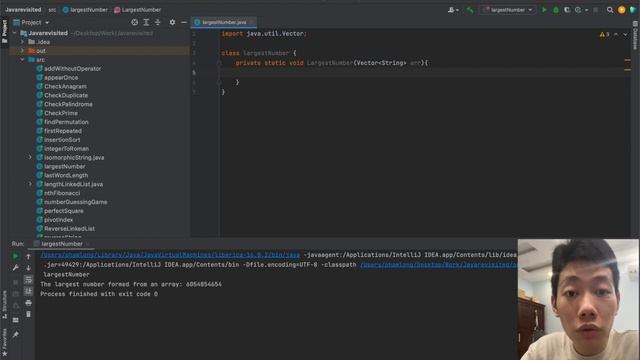
Task: Select largestNumber in project tree
Action: [61, 167]
